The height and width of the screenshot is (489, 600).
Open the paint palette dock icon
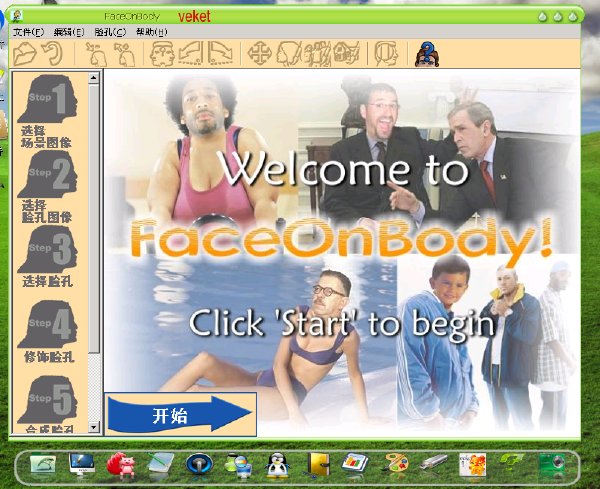click(x=396, y=464)
